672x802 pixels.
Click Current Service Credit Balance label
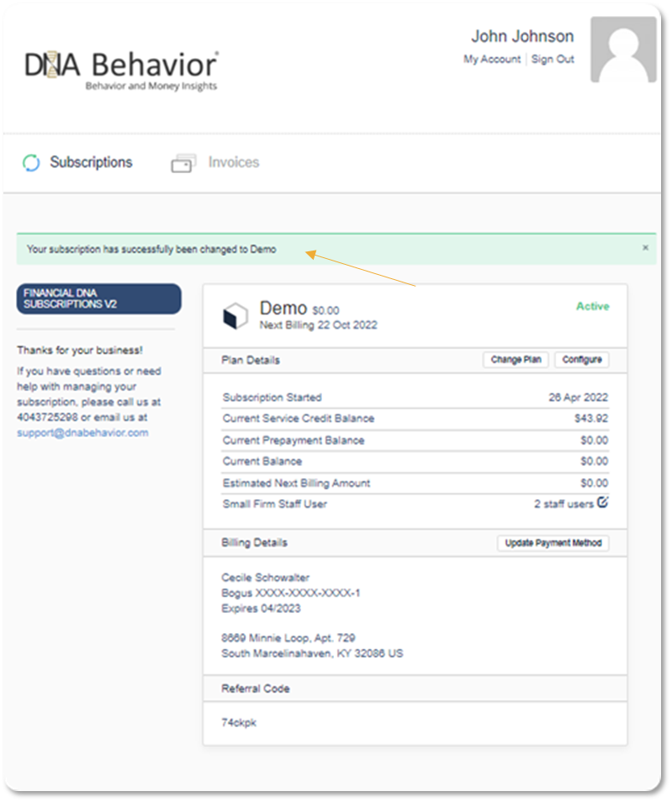click(x=299, y=419)
